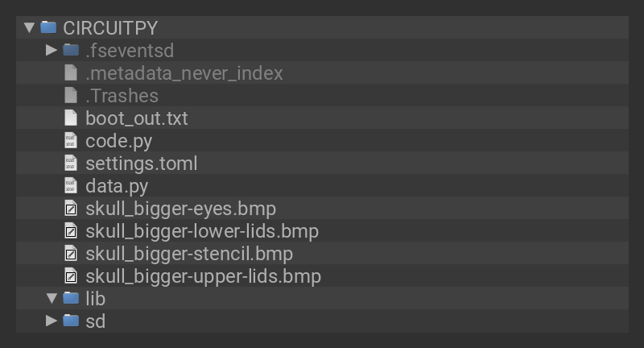The width and height of the screenshot is (644, 348).
Task: Select the .metadata_never_index file
Action: tap(184, 73)
